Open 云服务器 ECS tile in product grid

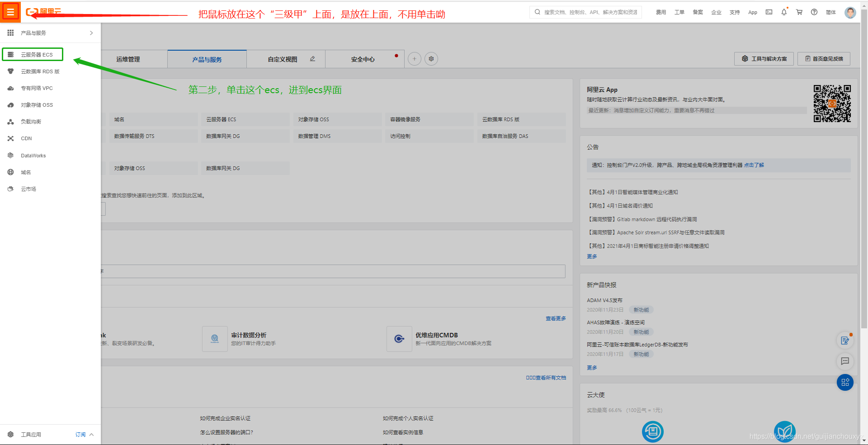pyautogui.click(x=245, y=119)
